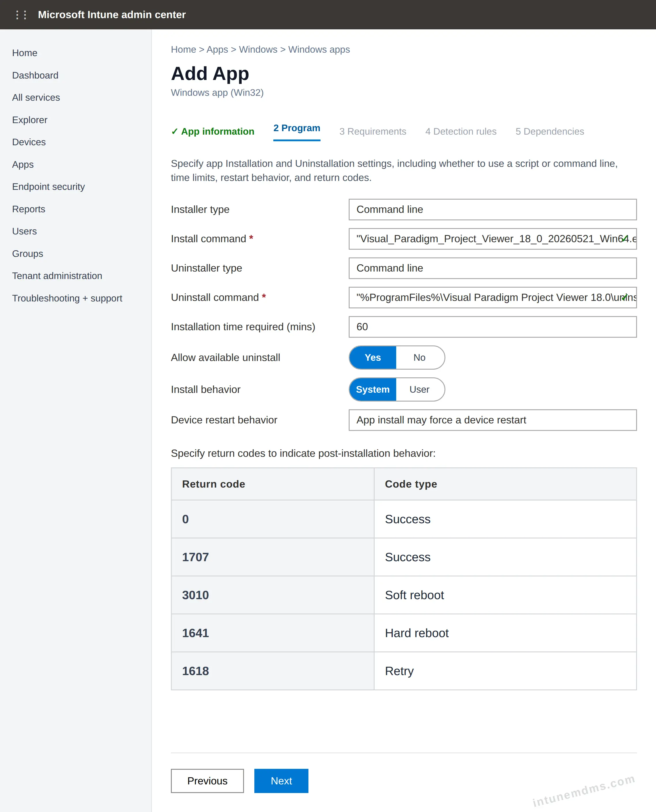Set Allow available uninstall to No

(x=419, y=357)
